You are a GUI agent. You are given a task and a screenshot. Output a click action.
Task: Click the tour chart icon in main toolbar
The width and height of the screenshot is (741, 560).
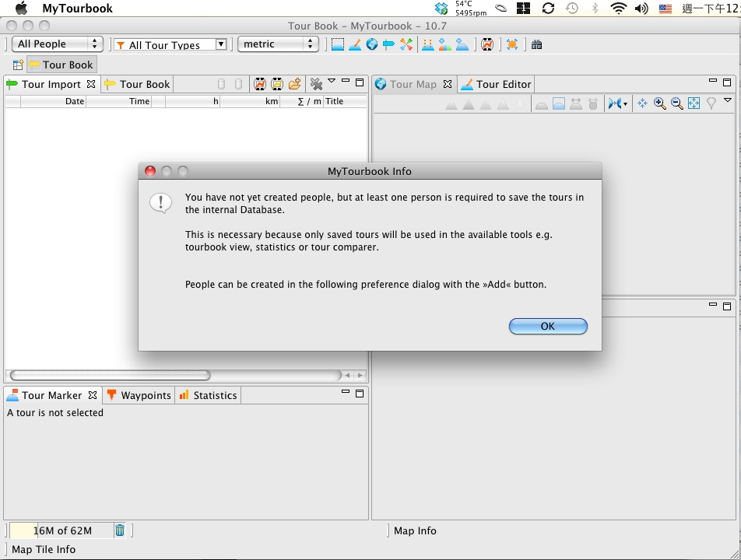point(487,45)
